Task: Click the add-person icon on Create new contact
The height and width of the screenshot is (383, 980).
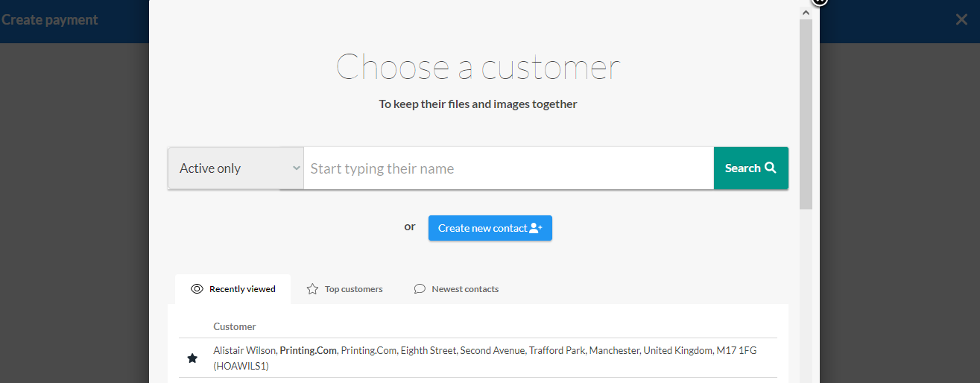Action: [536, 228]
